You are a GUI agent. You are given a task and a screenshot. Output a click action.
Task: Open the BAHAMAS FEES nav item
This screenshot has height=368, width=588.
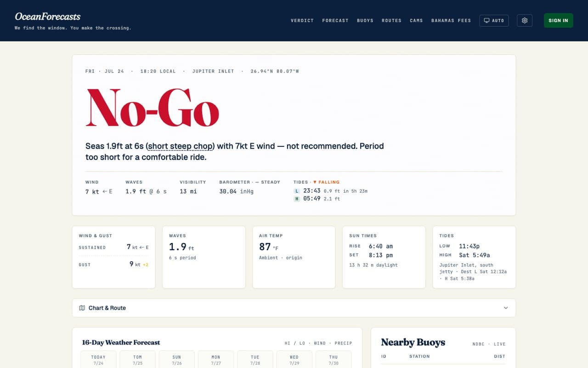[x=451, y=21]
